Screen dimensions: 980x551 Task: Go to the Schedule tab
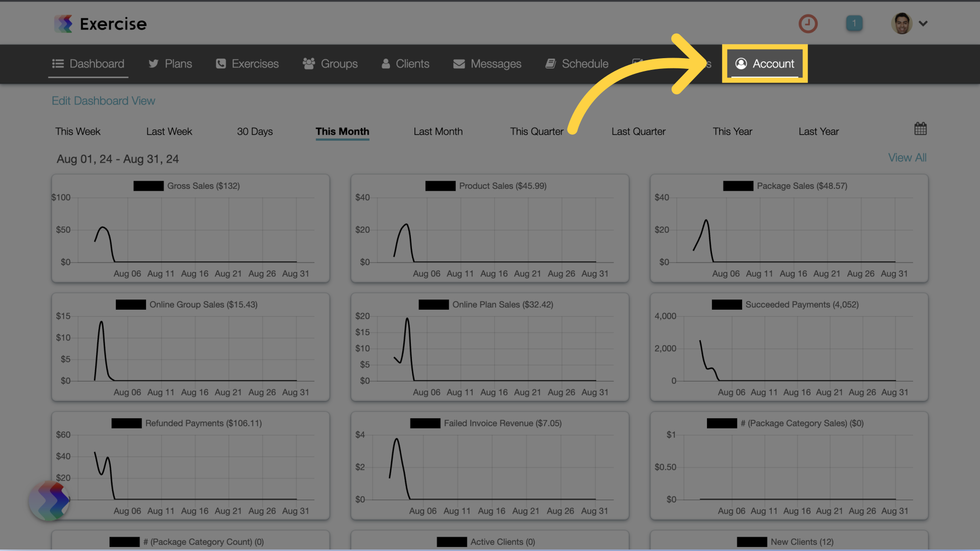[x=577, y=64]
